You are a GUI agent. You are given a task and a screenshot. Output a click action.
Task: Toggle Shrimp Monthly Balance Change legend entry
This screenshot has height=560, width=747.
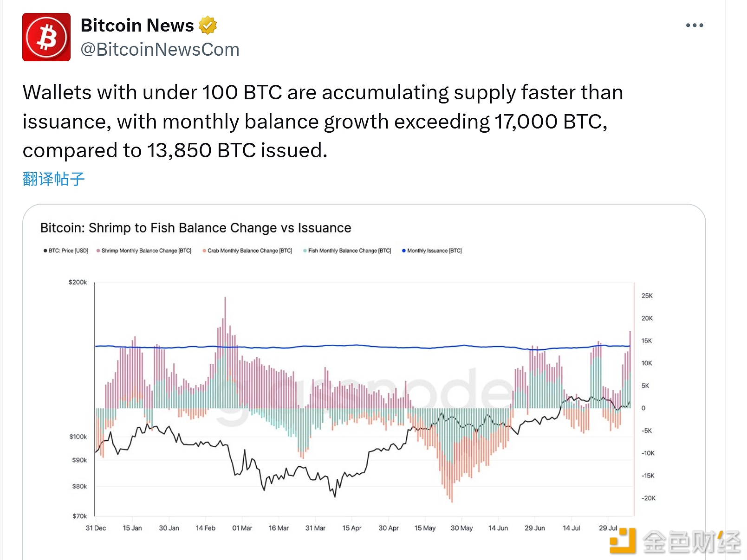[144, 251]
